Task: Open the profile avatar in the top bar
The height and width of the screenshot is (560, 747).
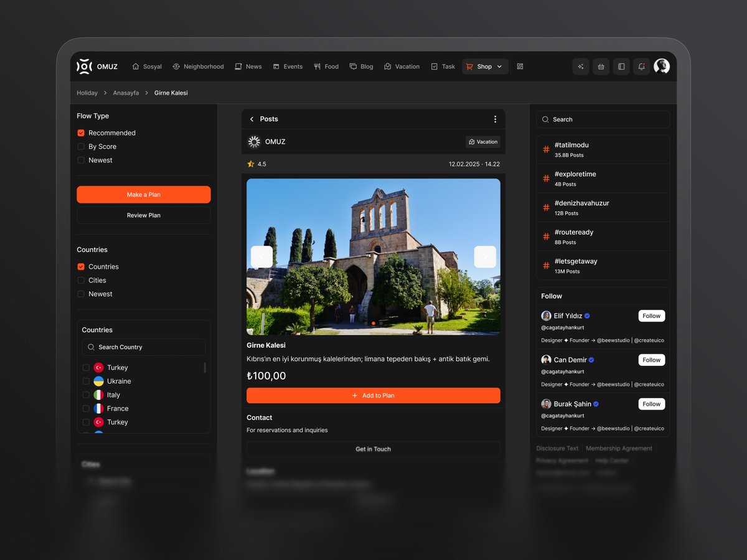Action: (662, 67)
